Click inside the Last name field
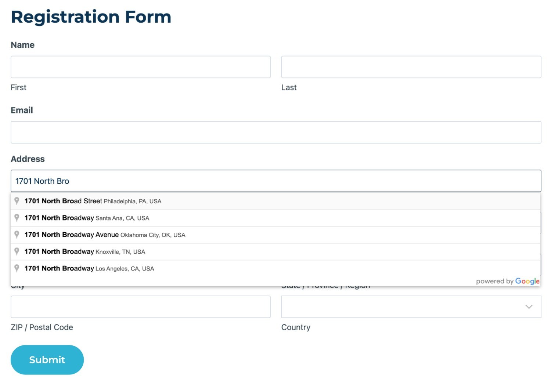Image resolution: width=551 pixels, height=392 pixels. 411,67
